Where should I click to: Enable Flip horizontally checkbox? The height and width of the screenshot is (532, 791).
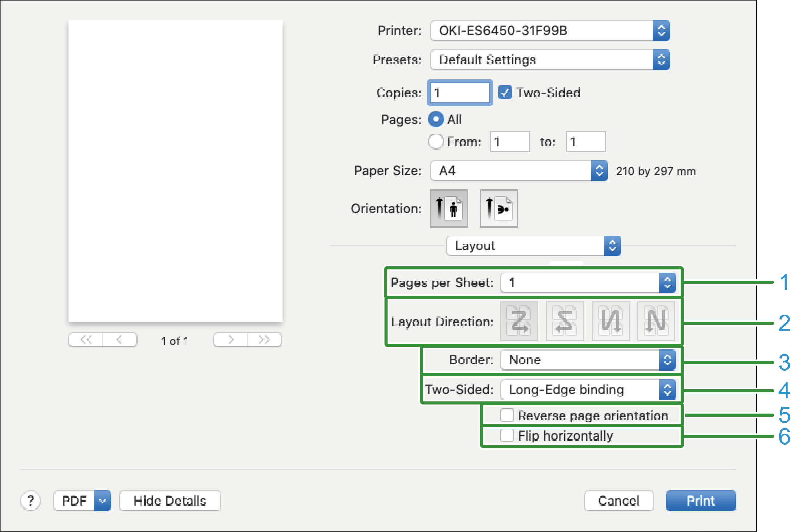pos(507,435)
